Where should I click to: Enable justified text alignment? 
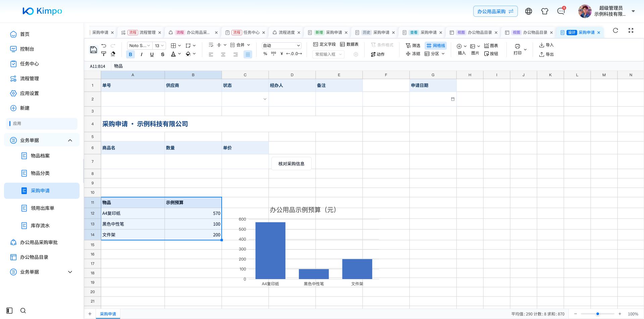248,54
